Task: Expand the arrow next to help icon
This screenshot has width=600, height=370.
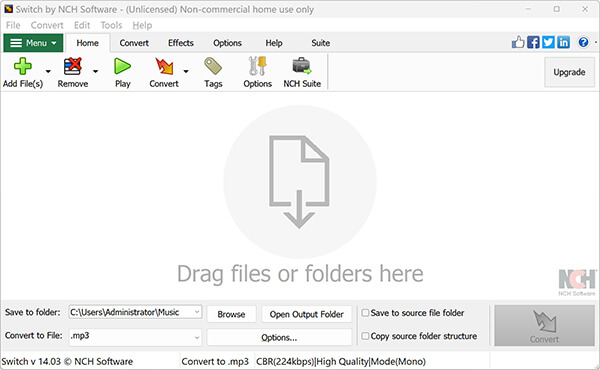Action: coord(595,42)
